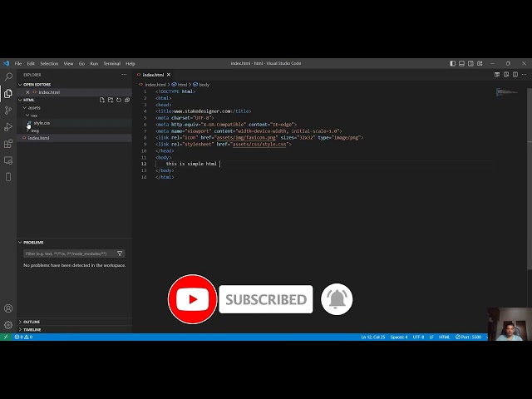The height and width of the screenshot is (399, 532).
Task: Toggle the primary side bar
Action: pyautogui.click(x=452, y=63)
